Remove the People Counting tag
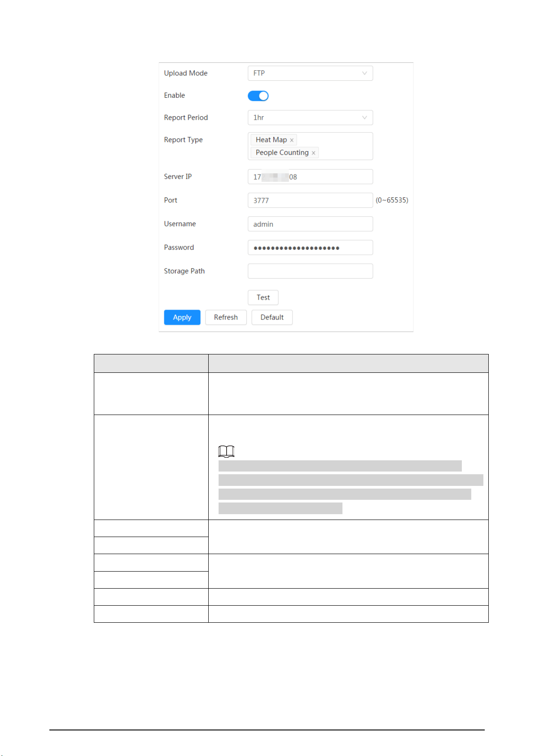 (x=313, y=153)
